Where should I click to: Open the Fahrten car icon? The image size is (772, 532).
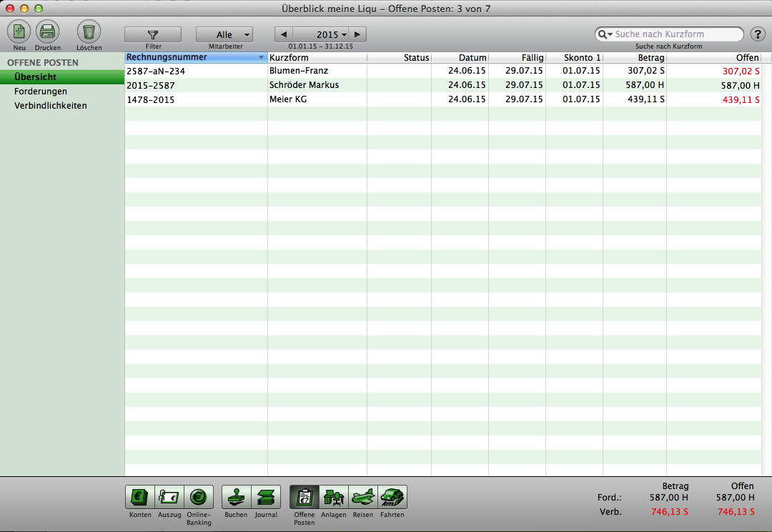(392, 497)
